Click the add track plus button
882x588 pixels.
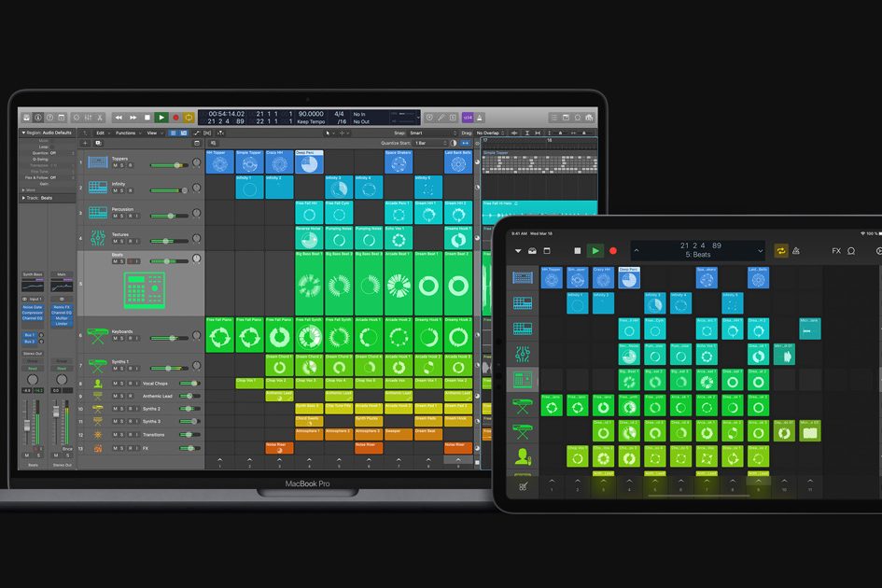(85, 143)
